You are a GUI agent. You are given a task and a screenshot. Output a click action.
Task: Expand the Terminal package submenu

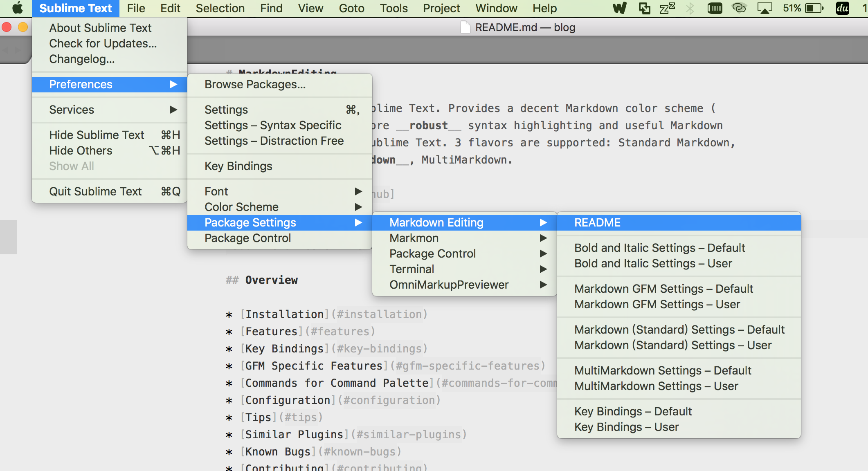[465, 269]
